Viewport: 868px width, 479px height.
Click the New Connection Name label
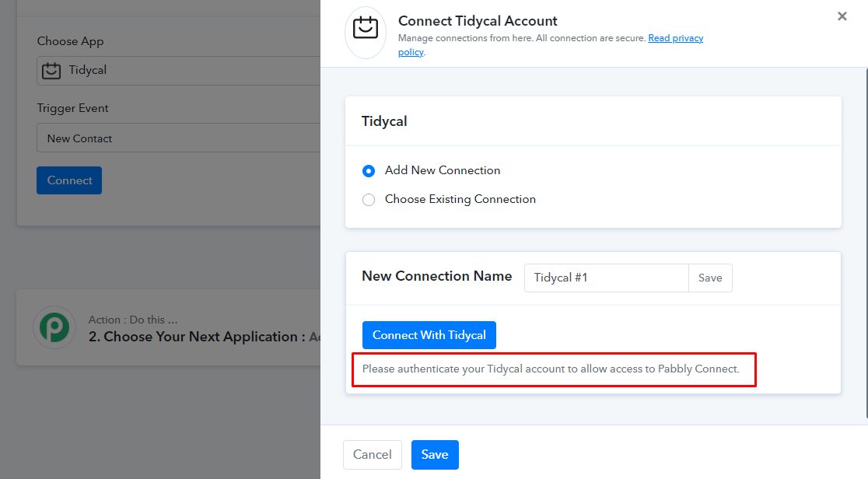pos(436,276)
